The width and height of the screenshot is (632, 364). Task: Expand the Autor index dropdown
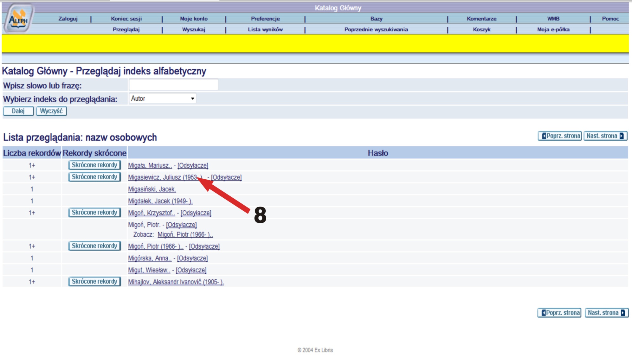coord(162,99)
